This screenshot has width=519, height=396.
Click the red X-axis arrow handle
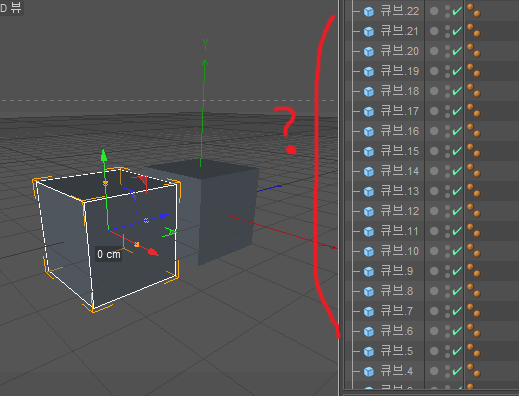[153, 252]
